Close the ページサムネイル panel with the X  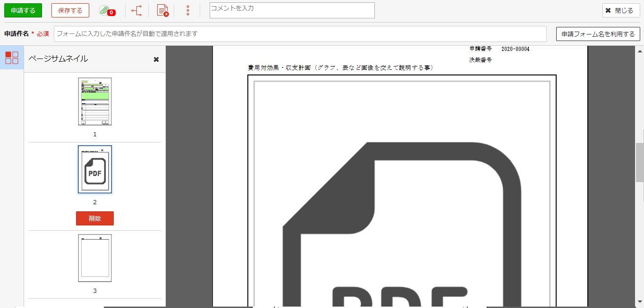[156, 59]
